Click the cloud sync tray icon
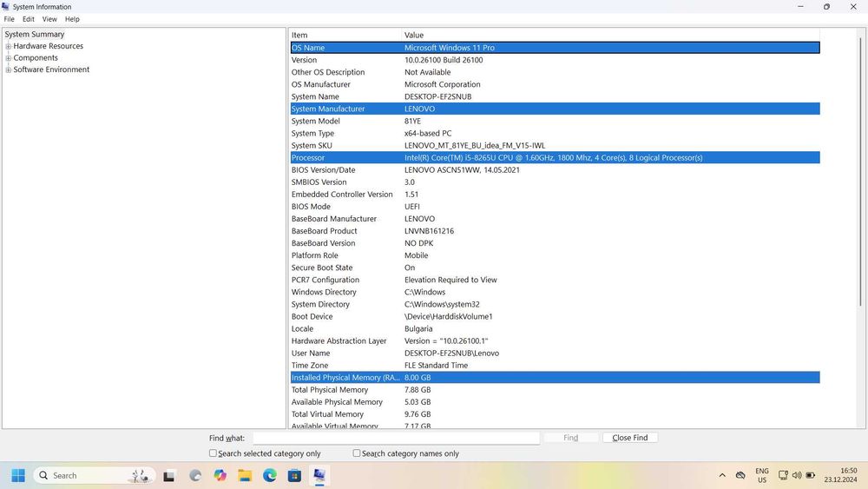This screenshot has height=489, width=868. click(740, 475)
